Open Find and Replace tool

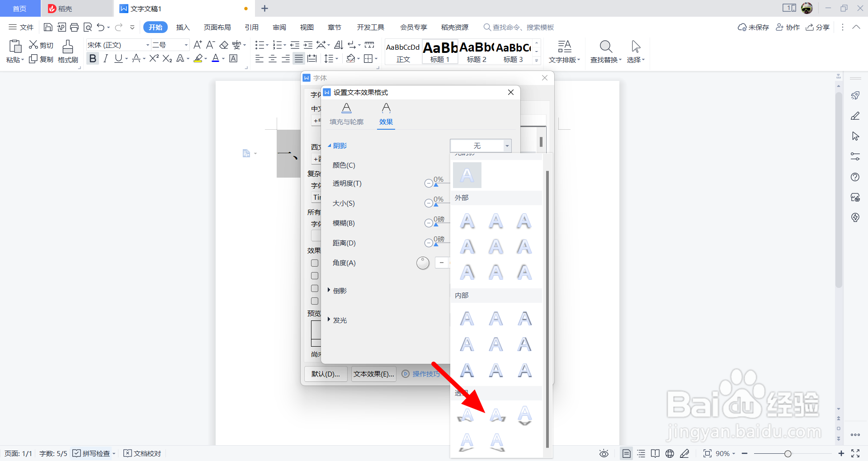(x=606, y=52)
